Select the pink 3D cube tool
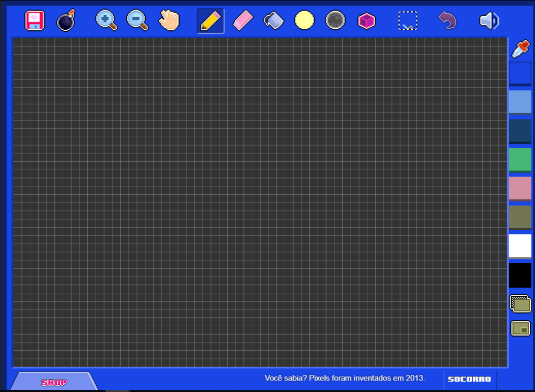 tap(366, 20)
